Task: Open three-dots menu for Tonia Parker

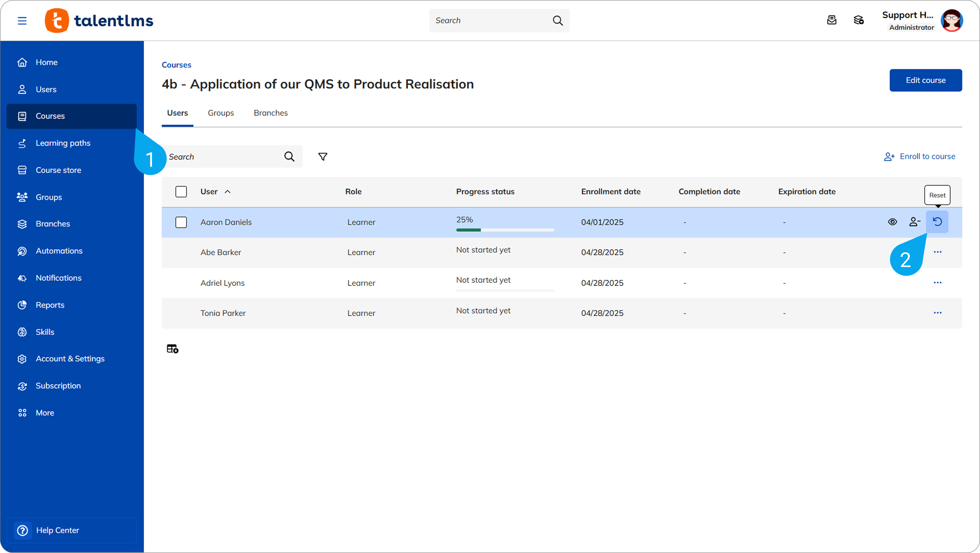Action: click(x=937, y=313)
